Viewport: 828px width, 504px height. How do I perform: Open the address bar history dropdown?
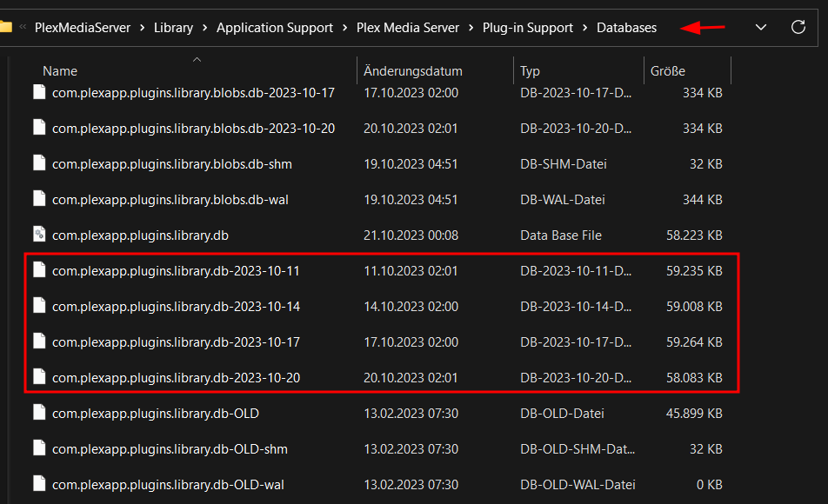coord(760,27)
